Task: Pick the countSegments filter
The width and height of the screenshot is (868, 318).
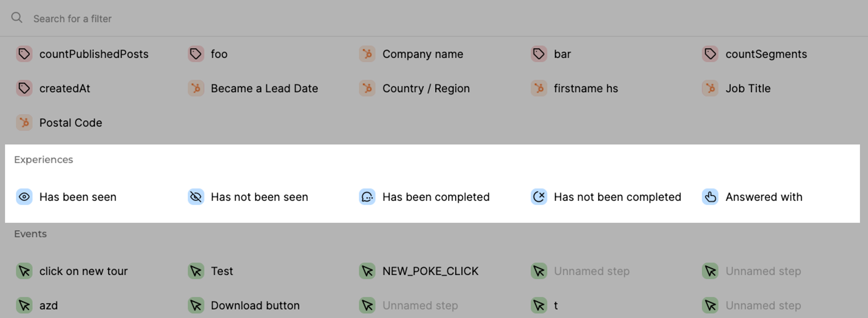Action: (x=766, y=54)
